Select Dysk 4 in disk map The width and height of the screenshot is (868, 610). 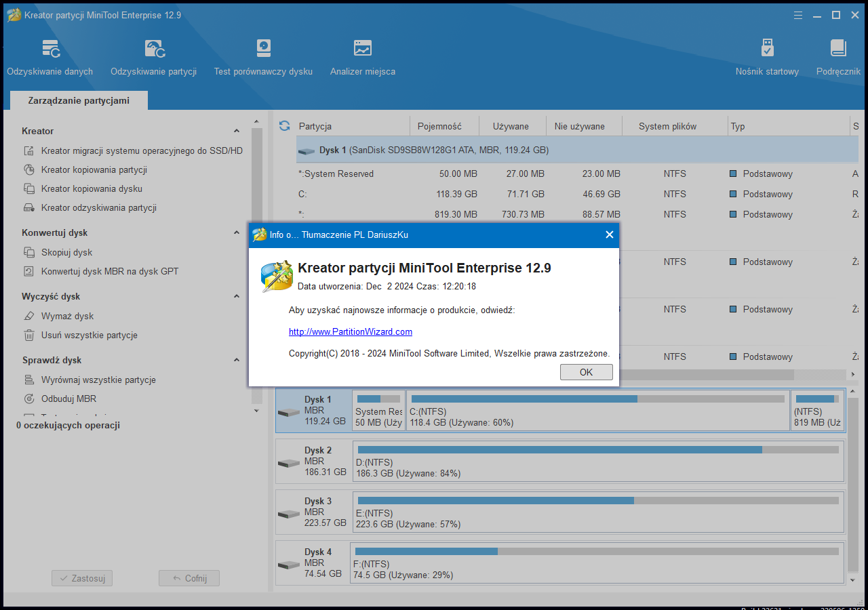tap(313, 563)
